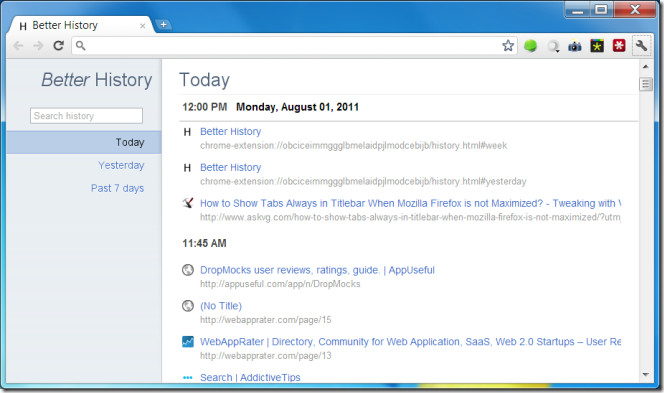664x393 pixels.
Task: Maximize the browser window
Action: (x=601, y=10)
